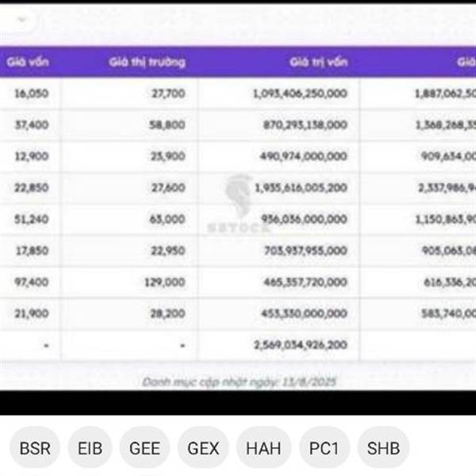
Task: Tap the GEE ticker chip
Action: [144, 448]
